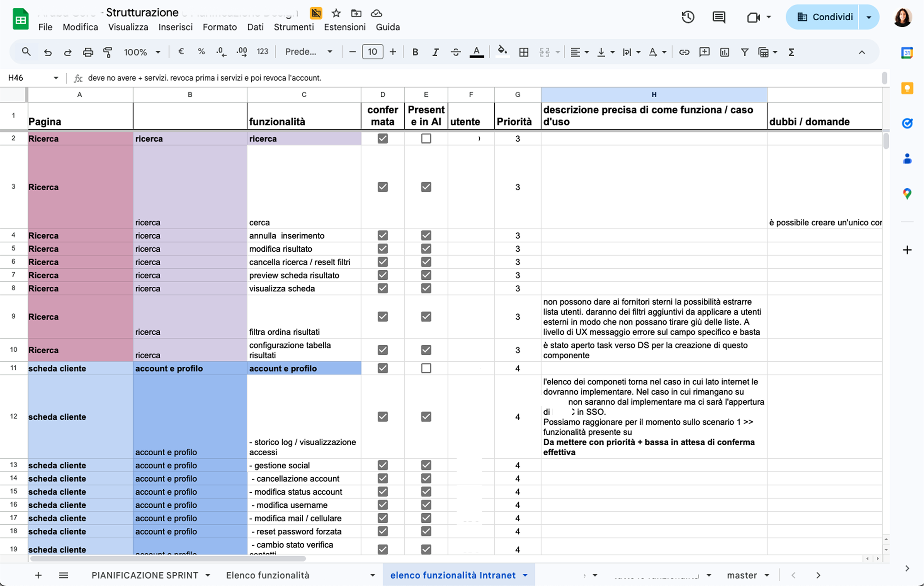
Task: Star this spreadsheet document
Action: tap(336, 13)
